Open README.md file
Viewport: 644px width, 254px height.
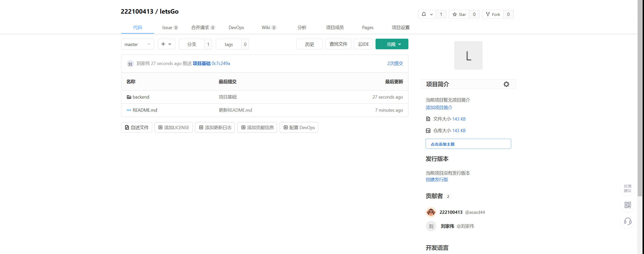click(x=145, y=110)
